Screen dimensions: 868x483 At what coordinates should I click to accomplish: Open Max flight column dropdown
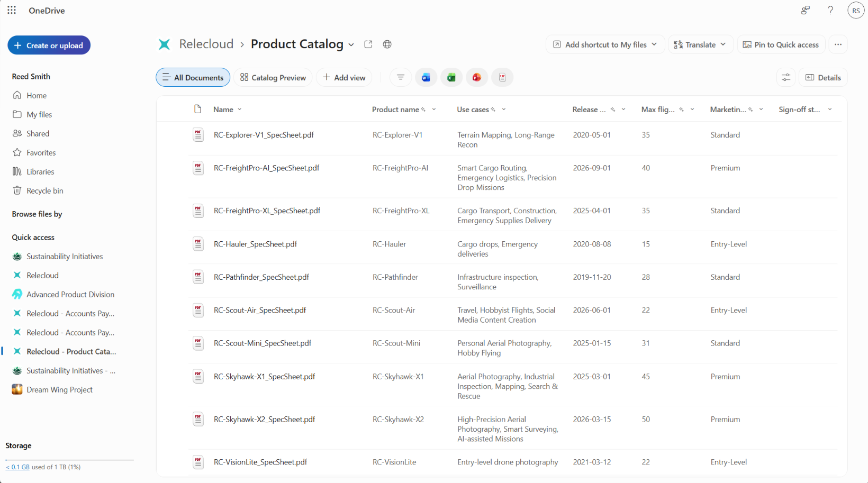692,110
